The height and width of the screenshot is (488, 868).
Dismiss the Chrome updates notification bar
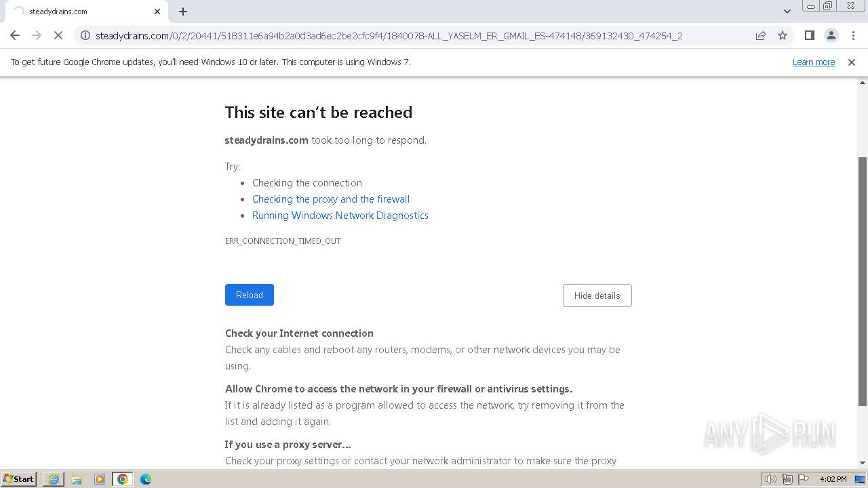[x=852, y=62]
